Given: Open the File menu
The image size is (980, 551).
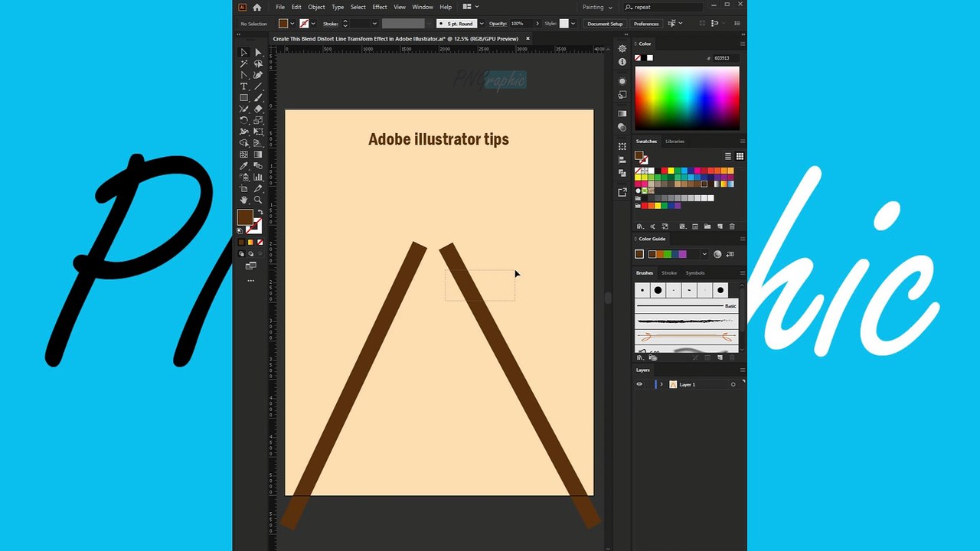Looking at the screenshot, I should pyautogui.click(x=280, y=7).
